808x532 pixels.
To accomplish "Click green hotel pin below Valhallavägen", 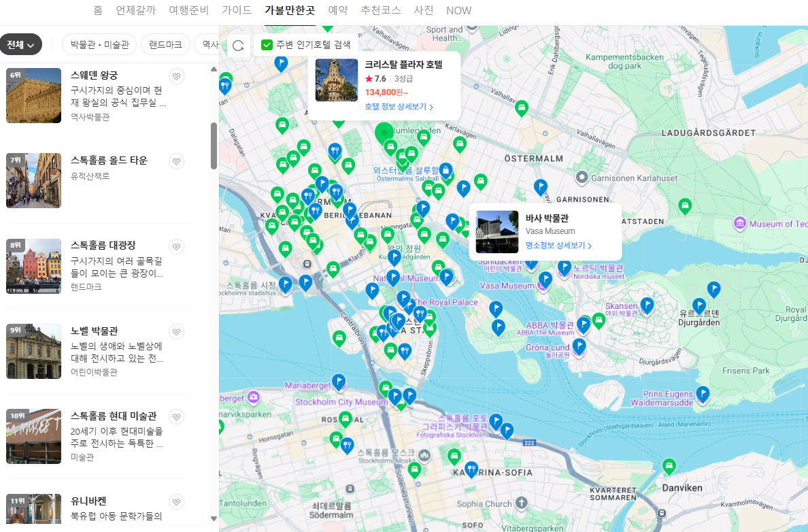I will 522,108.
